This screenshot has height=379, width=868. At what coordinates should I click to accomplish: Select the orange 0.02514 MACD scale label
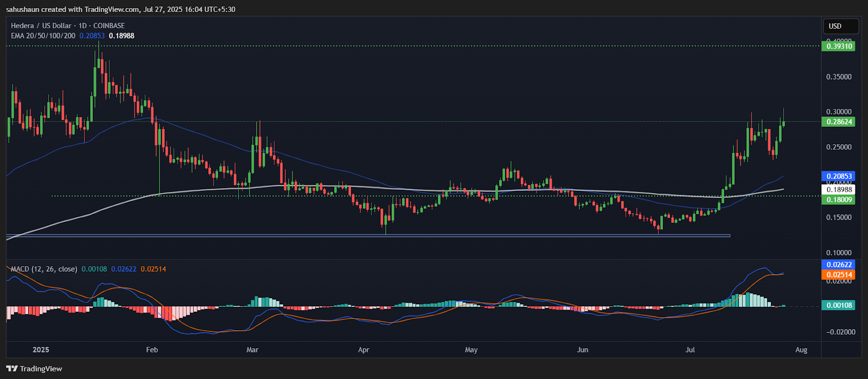(839, 275)
